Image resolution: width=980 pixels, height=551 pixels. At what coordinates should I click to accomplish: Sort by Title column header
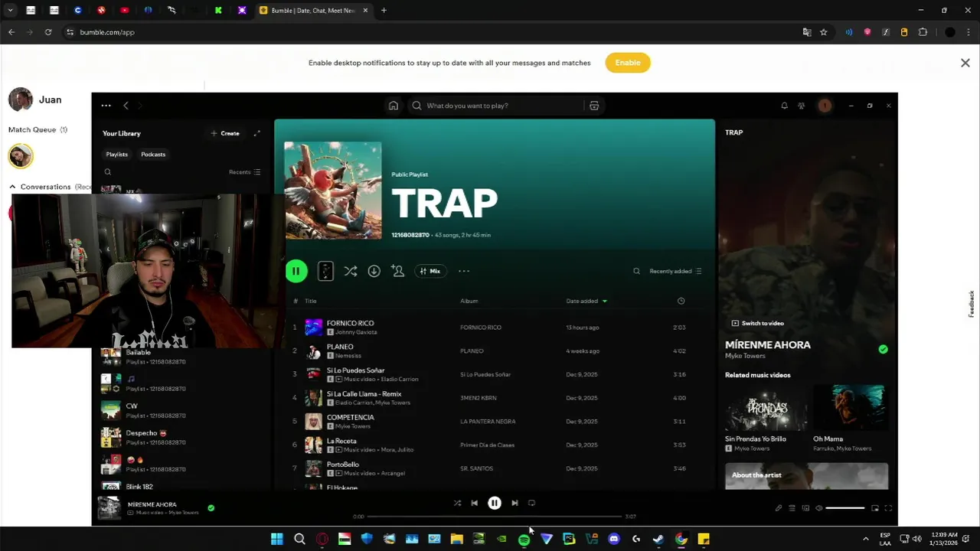click(x=311, y=301)
